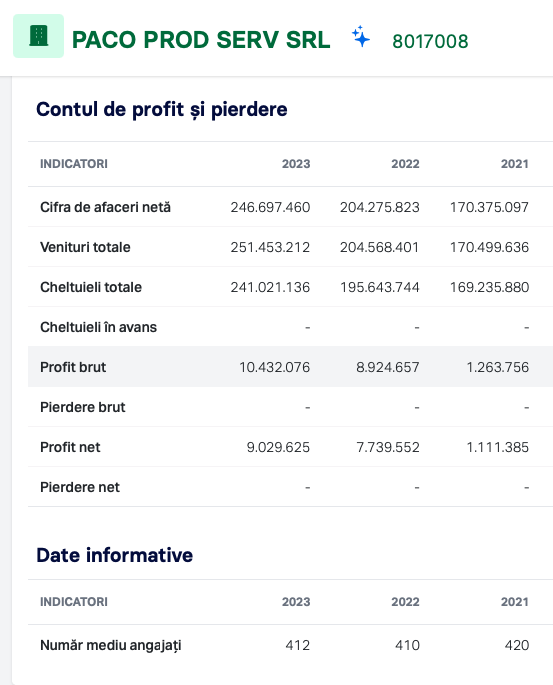This screenshot has width=553, height=685.
Task: Select the 2023 net profit value 9.029.625
Action: tap(278, 447)
